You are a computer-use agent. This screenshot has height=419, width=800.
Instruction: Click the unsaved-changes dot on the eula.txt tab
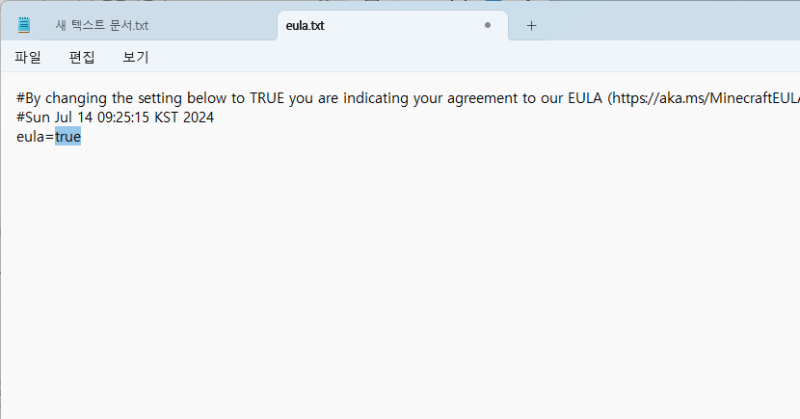click(487, 25)
